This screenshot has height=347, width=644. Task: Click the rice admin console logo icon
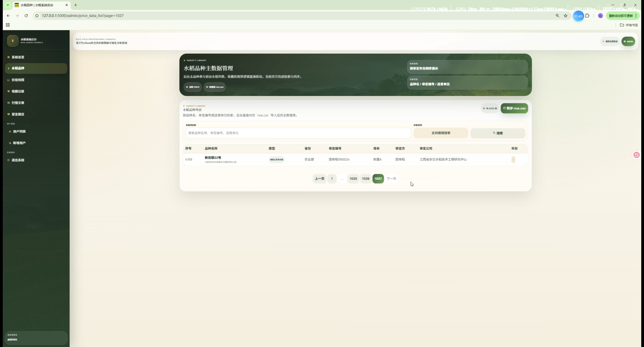click(13, 41)
